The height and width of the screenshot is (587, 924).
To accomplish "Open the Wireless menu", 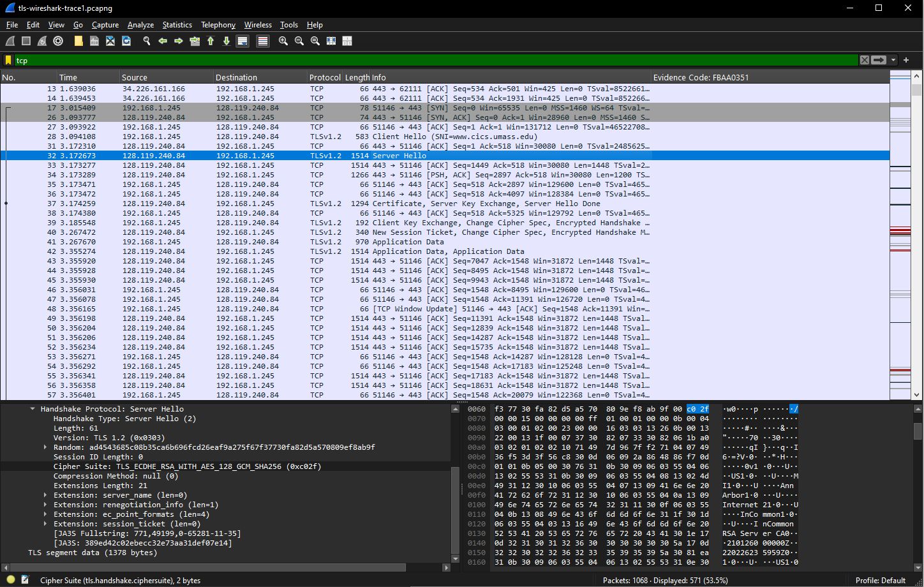I will (258, 25).
